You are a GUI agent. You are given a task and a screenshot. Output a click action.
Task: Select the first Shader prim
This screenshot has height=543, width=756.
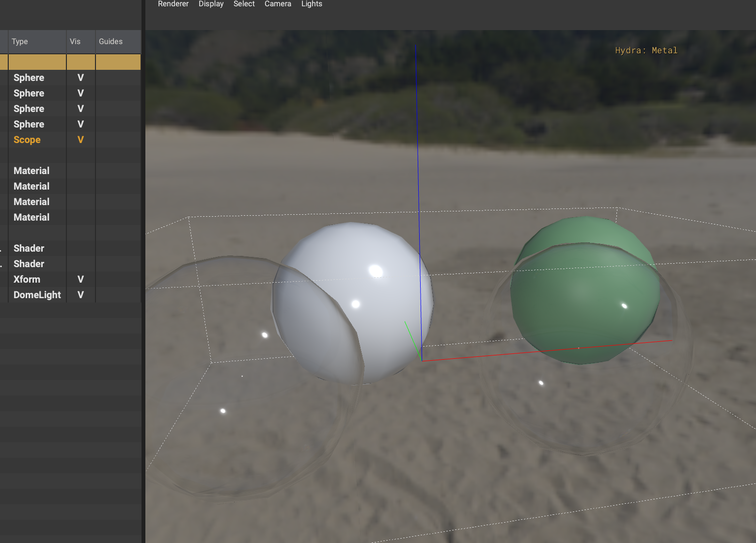coord(28,248)
